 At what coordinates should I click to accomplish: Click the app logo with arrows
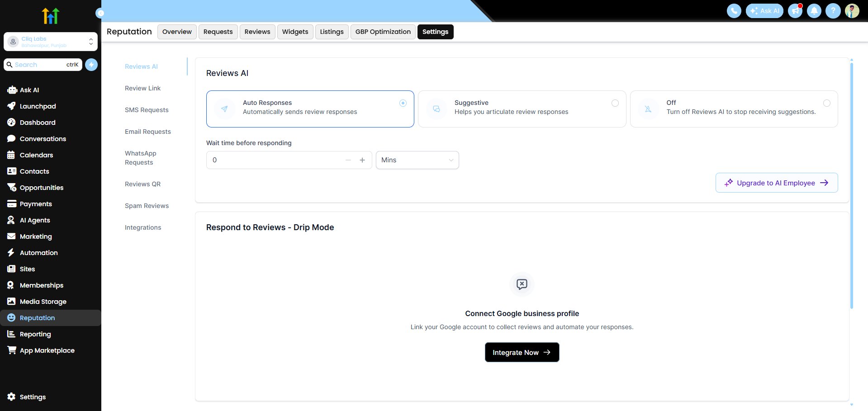pyautogui.click(x=51, y=16)
